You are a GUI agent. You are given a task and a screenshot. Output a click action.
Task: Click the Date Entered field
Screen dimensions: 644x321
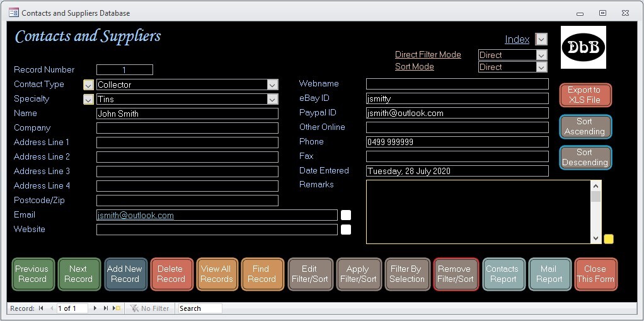[x=457, y=171]
